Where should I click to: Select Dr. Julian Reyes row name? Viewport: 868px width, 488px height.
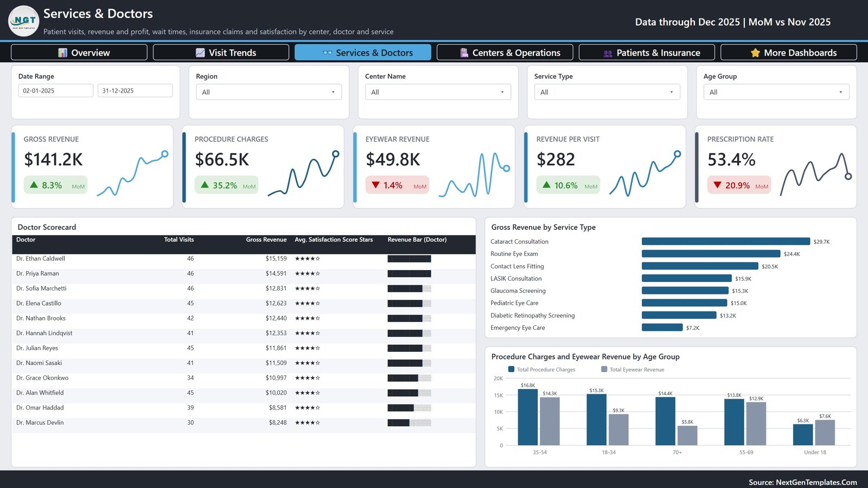pyautogui.click(x=37, y=348)
